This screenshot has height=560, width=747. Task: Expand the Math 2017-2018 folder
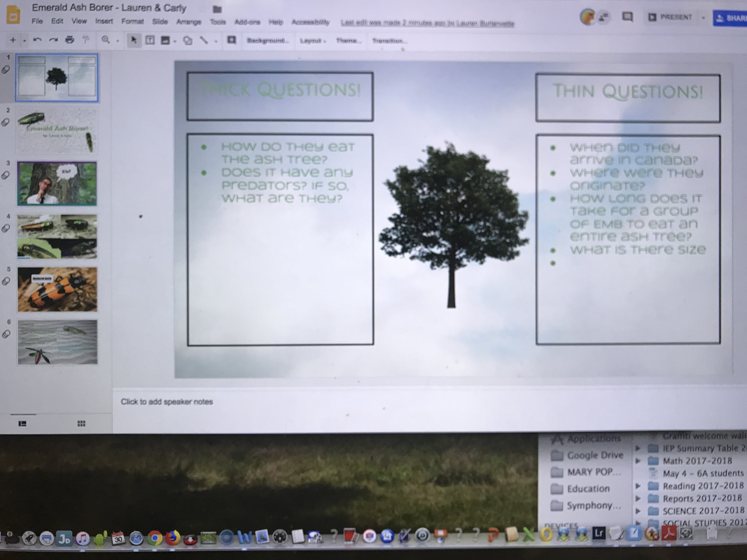click(638, 461)
